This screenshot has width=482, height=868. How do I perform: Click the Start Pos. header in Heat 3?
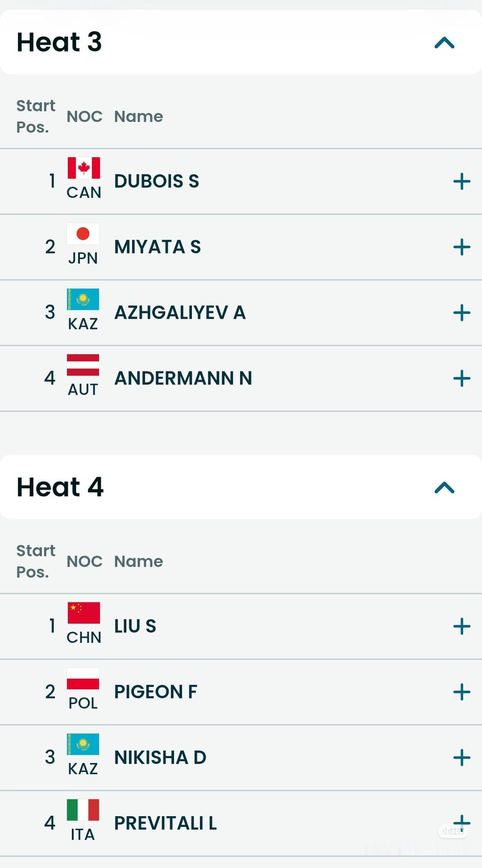coord(36,117)
